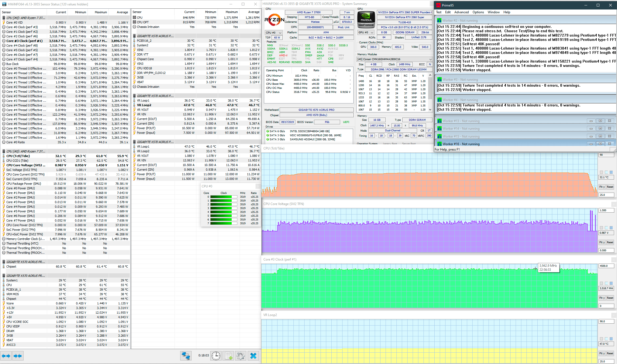The width and height of the screenshot is (617, 364).
Task: Click the expand columns arrows button
Action: click(x=6, y=356)
